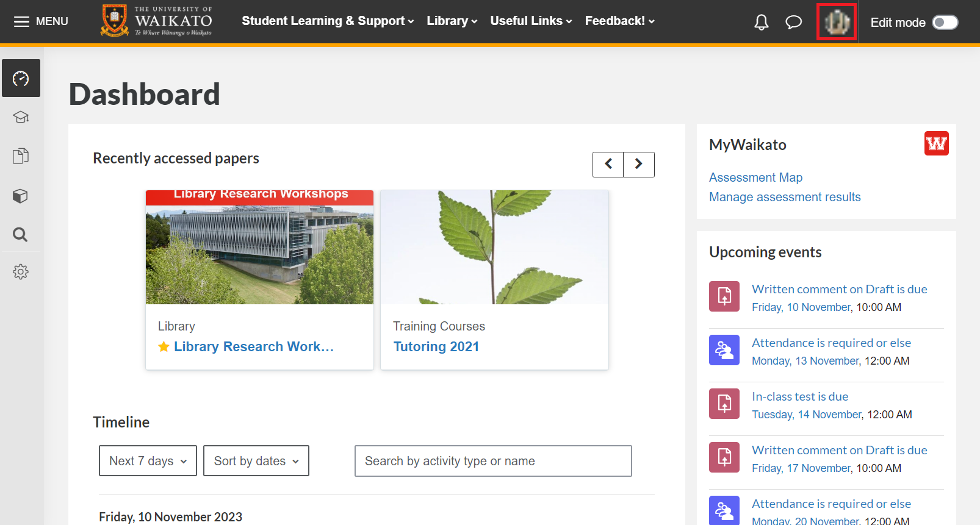Click the search magnifier in sidebar
980x525 pixels.
coord(21,235)
